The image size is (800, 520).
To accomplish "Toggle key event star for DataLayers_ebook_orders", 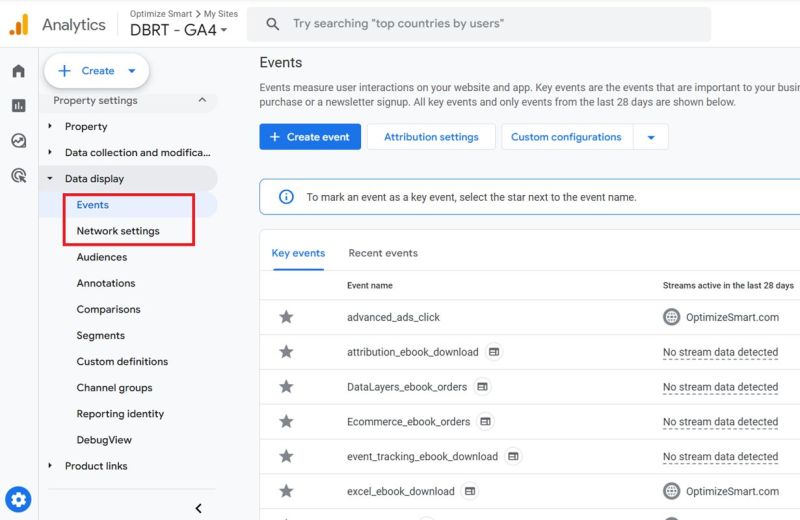I will 286,387.
